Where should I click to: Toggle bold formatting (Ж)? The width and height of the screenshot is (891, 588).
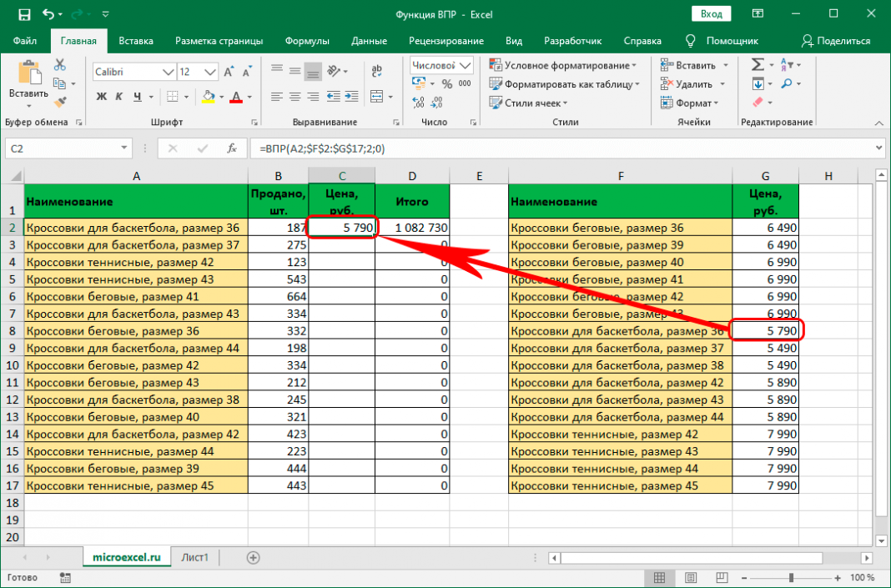coord(101,97)
